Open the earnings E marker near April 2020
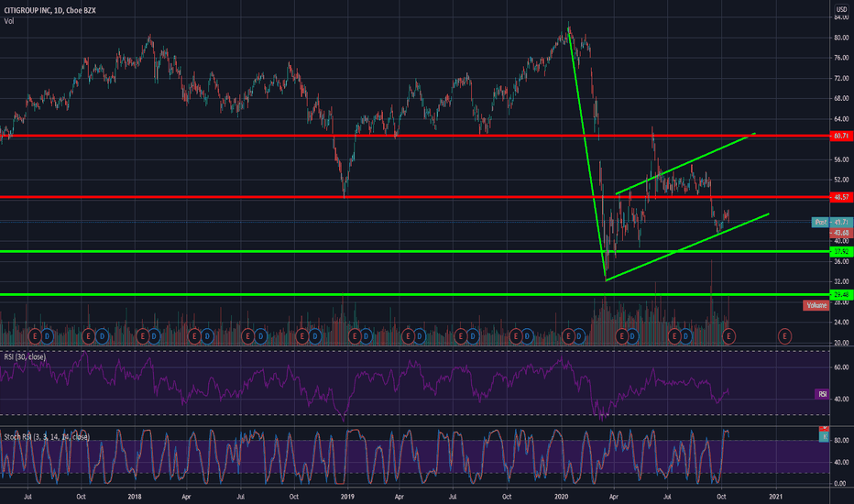 click(x=621, y=336)
